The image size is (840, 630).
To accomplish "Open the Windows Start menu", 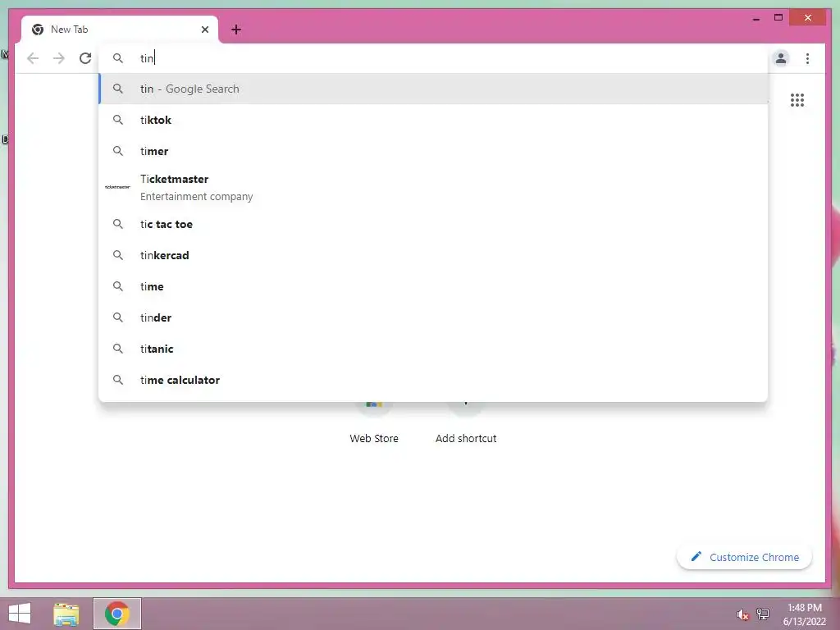I will (20, 614).
